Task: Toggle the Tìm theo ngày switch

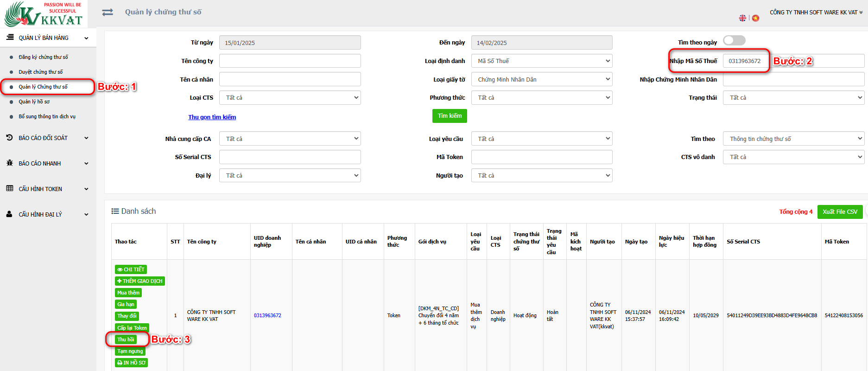Action: 734,41
